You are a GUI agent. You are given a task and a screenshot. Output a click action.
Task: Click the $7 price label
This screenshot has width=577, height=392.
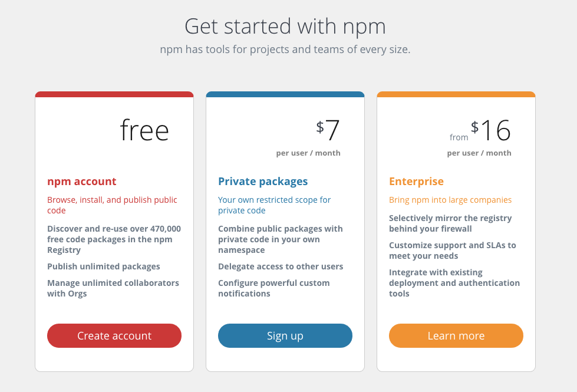click(x=328, y=130)
